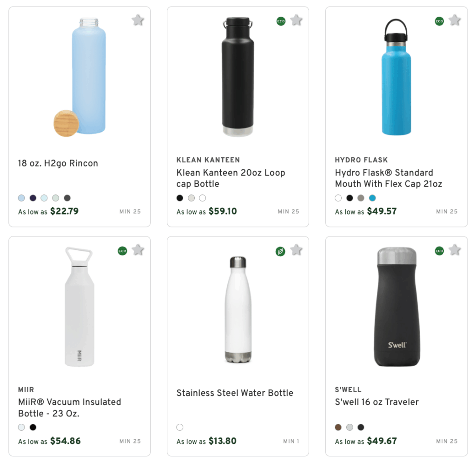Viewport: 476px width, 462px height.
Task: Click the ECO badge on the MiiR bottle card
Action: [122, 250]
